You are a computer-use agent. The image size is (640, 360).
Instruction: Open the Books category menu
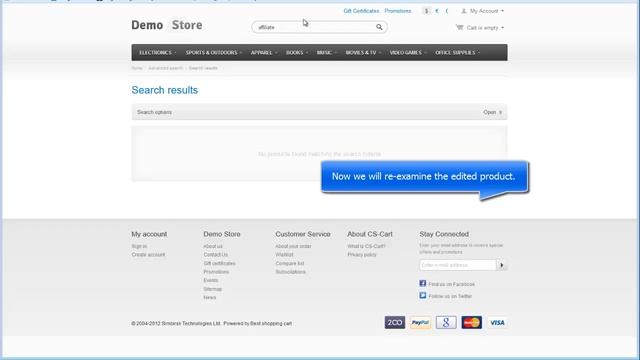[296, 53]
